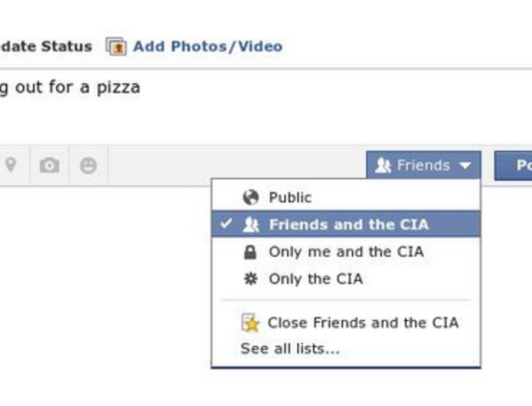Open See all lists...
532x406 pixels.
coord(290,349)
